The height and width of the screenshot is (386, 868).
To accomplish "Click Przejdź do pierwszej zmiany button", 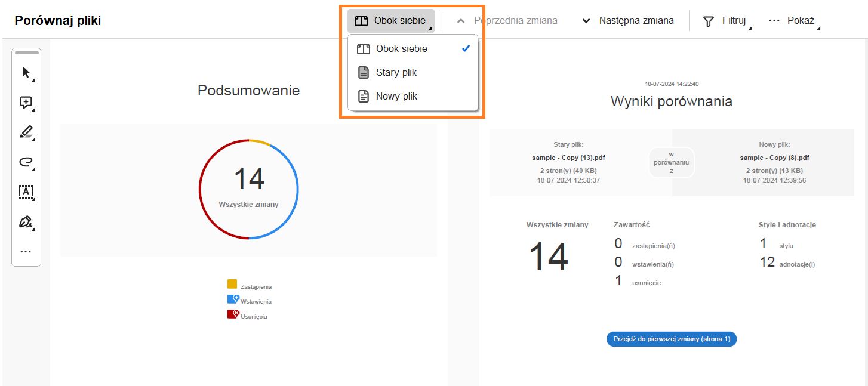I will point(672,339).
